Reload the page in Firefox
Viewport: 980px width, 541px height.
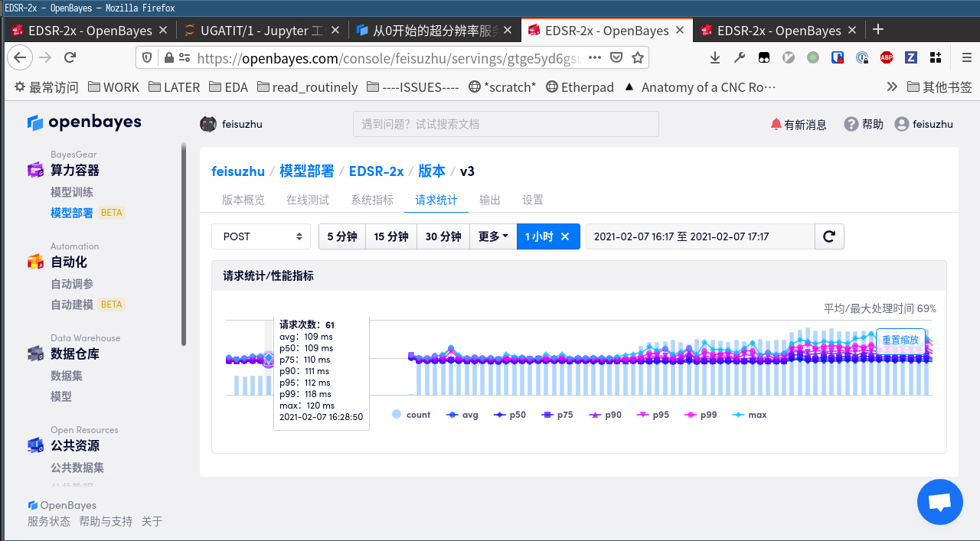pos(70,57)
